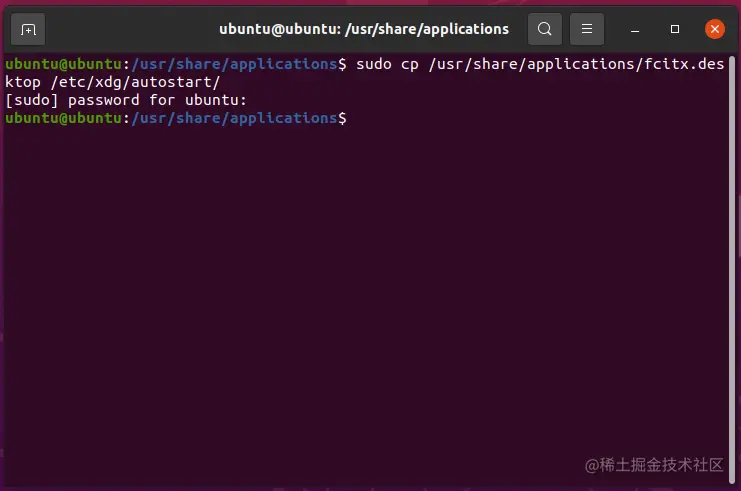741x491 pixels.
Task: Click the 'ktop /etc/xdg/autostart/' line
Action: pyautogui.click(x=112, y=82)
